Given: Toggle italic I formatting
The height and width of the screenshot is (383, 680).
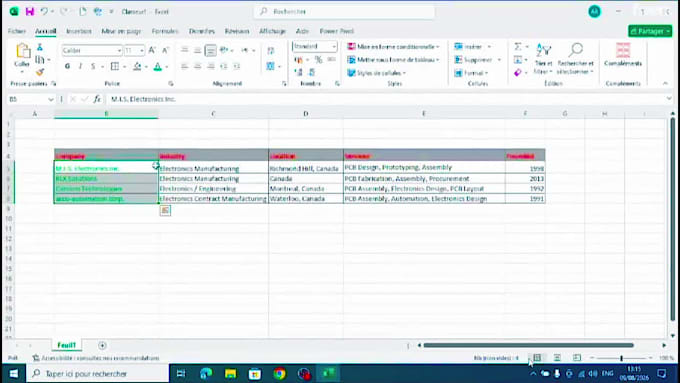Looking at the screenshot, I should (x=80, y=66).
